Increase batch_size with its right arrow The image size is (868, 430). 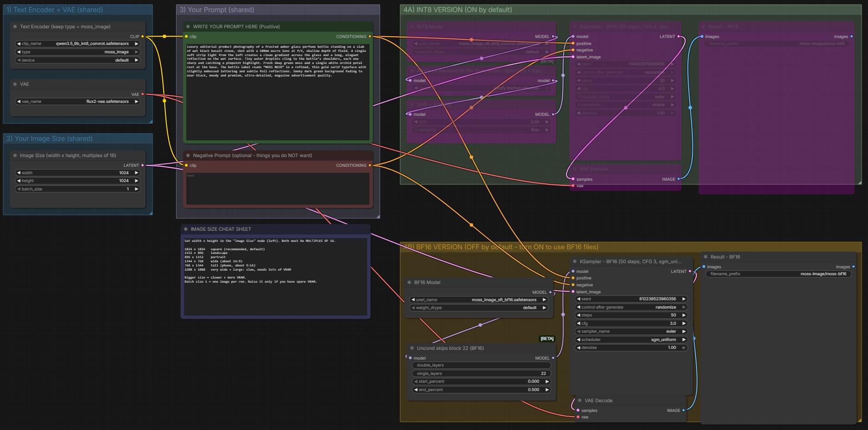(x=136, y=189)
